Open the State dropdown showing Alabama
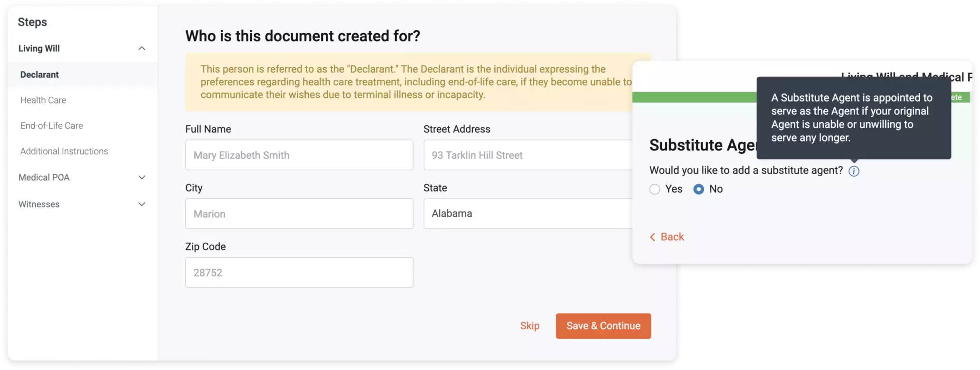 [527, 213]
